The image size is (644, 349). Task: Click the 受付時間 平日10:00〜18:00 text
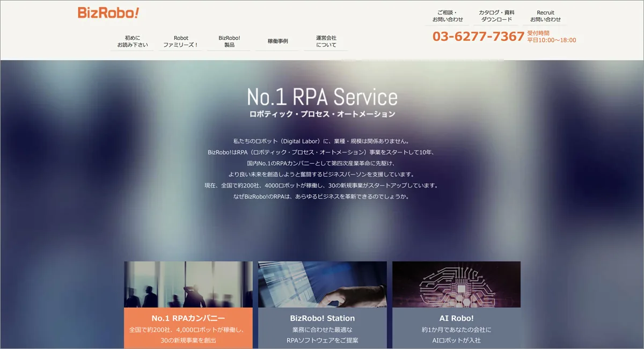pos(552,37)
